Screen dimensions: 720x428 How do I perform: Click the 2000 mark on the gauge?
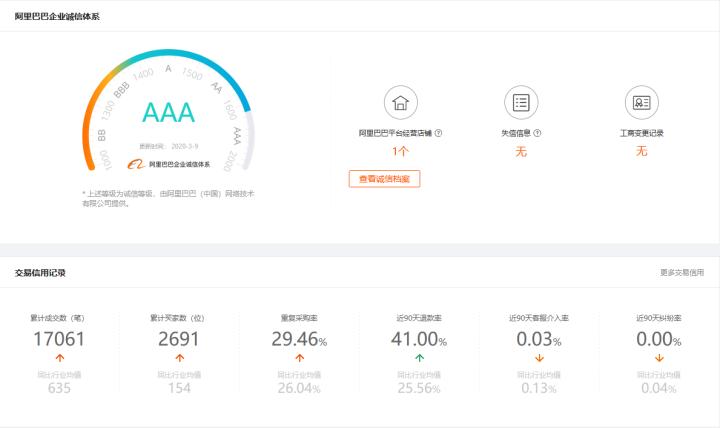pos(231,161)
